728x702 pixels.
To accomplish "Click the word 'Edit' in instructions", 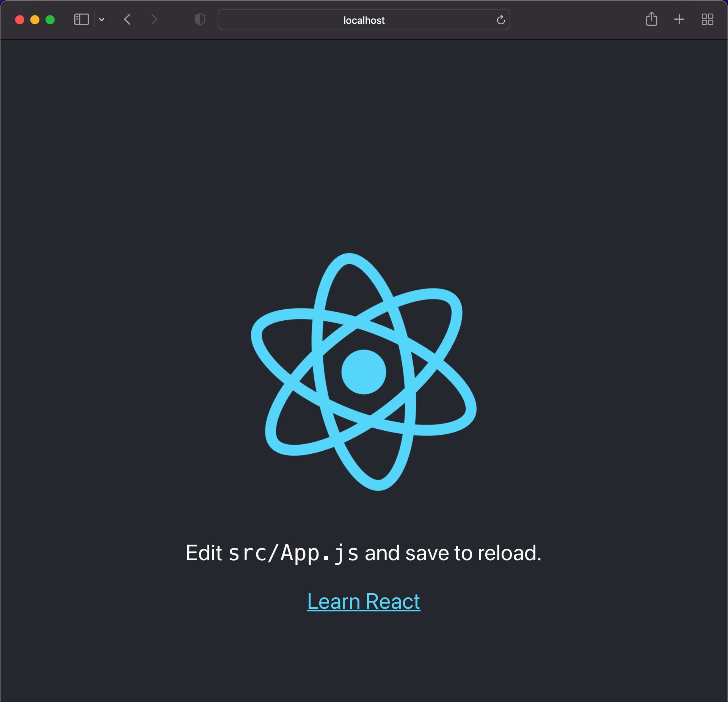I will pyautogui.click(x=204, y=553).
